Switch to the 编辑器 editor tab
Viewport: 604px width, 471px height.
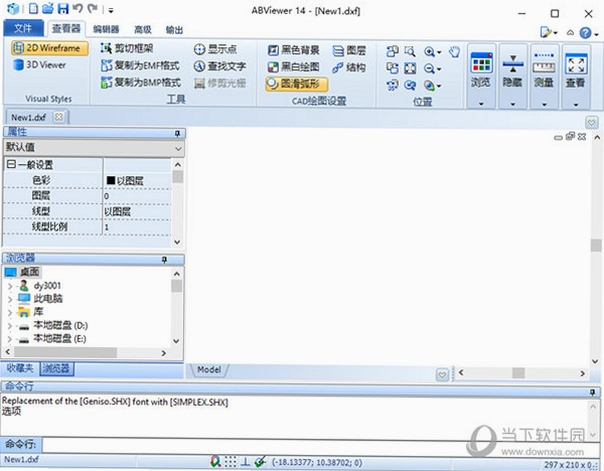pos(106,29)
